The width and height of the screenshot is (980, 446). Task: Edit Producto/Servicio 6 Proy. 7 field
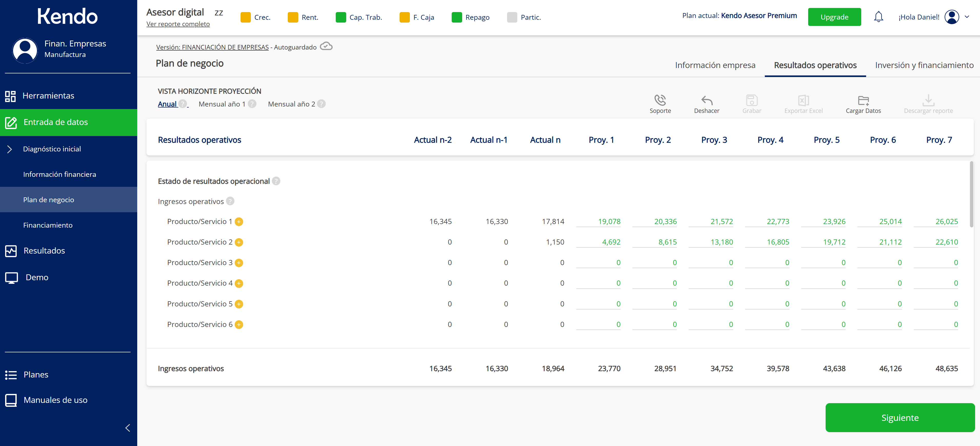pos(936,325)
